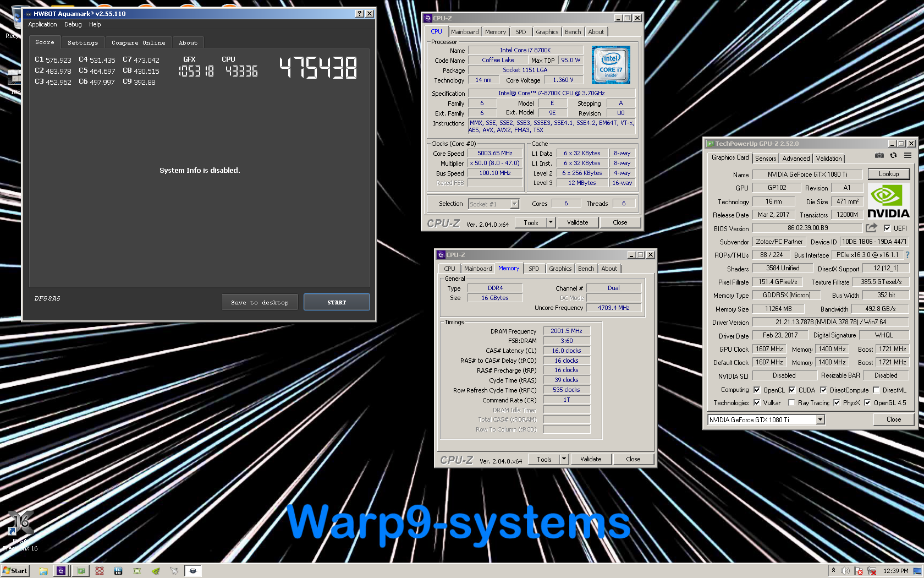Open the Validation tab in GPU-Z
The height and width of the screenshot is (578, 924).
click(x=829, y=159)
